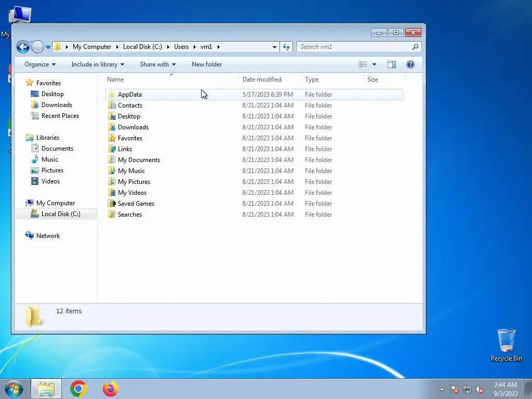Toggle the preview pane
This screenshot has width=532, height=399.
tap(392, 64)
